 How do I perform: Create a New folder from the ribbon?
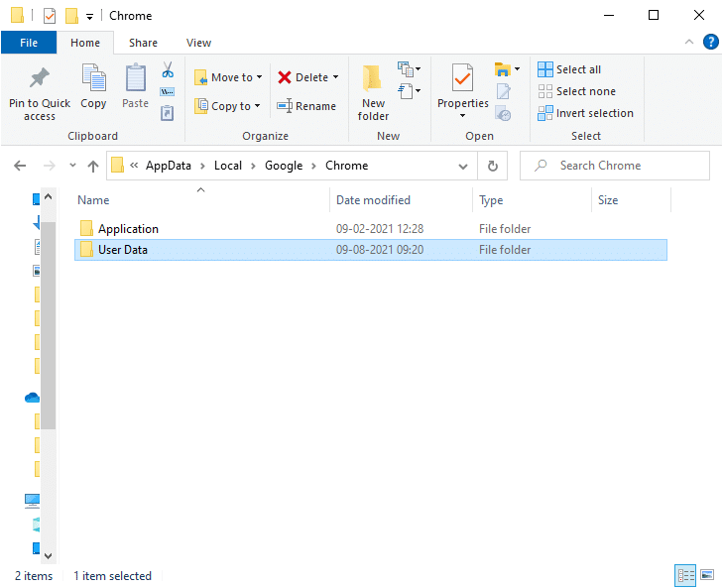[373, 92]
